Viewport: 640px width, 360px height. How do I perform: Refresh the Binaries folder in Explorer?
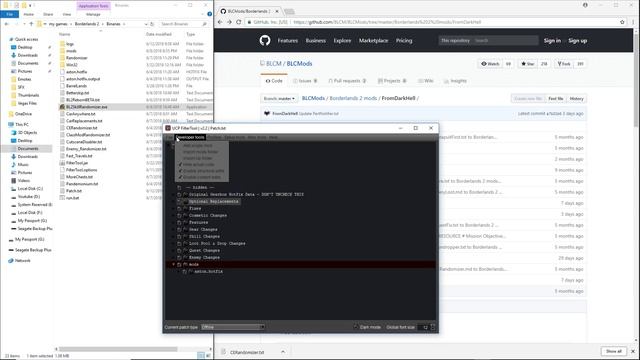tap(152, 24)
